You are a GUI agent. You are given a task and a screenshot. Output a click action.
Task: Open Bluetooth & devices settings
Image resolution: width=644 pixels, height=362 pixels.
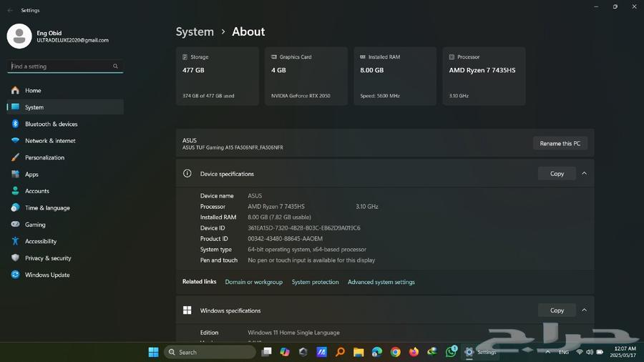tap(65, 124)
